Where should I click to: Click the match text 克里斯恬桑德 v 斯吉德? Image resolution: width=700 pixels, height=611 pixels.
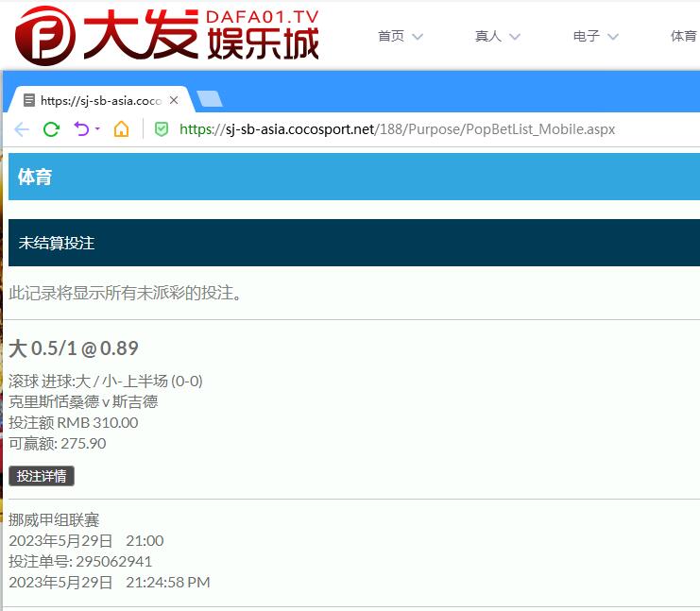pyautogui.click(x=83, y=401)
